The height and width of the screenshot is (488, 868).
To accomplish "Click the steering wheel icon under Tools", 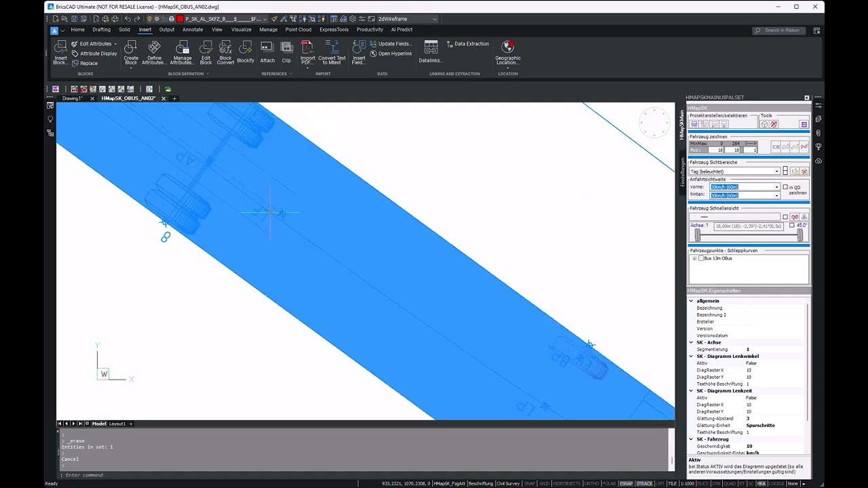I will click(x=764, y=124).
